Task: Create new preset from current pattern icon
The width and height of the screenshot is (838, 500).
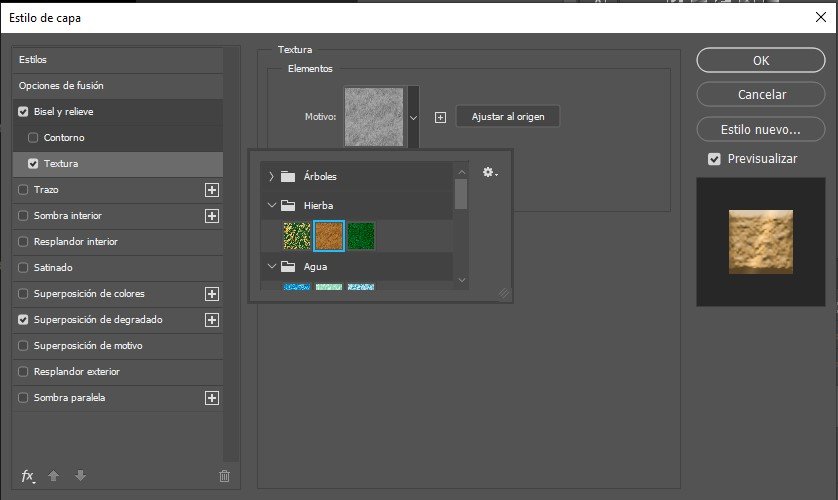Action: coord(440,117)
